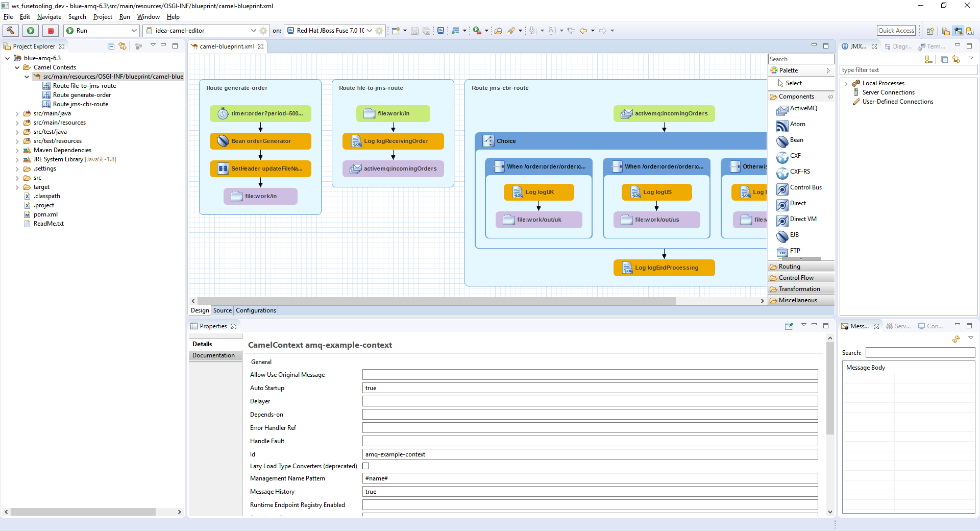Select the FTP component in palette
This screenshot has height=531, width=980.
(795, 251)
